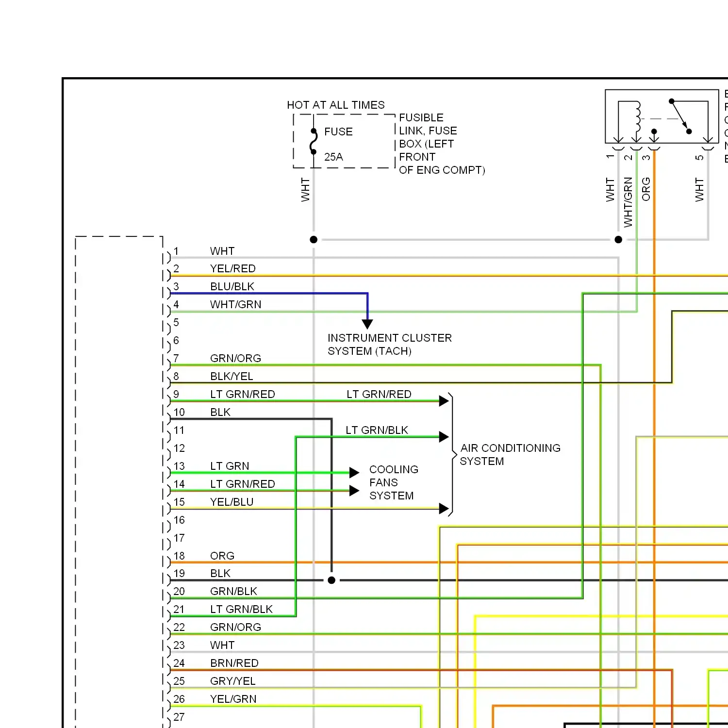Click the vertical WHT label under the fuse
The height and width of the screenshot is (728, 728).
[305, 190]
